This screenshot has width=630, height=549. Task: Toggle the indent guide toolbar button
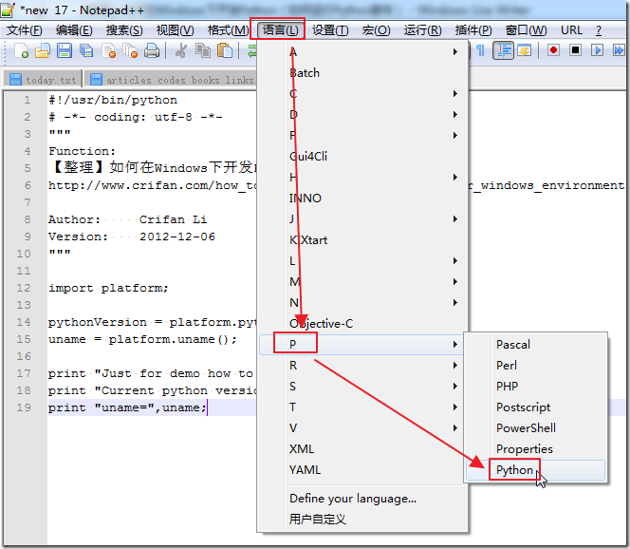click(x=503, y=51)
